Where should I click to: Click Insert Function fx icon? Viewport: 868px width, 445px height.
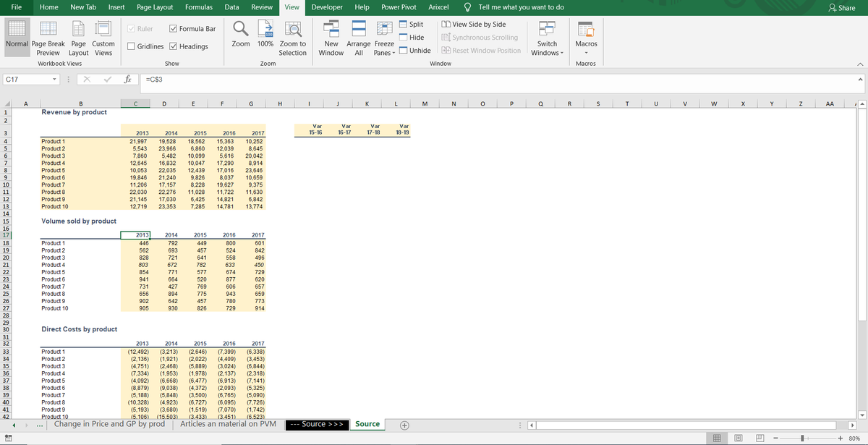tap(127, 79)
